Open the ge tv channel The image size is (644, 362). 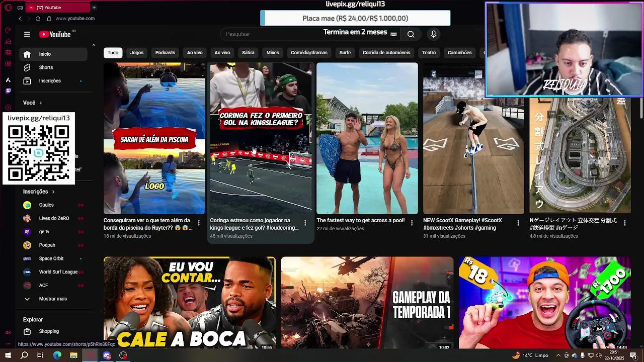coord(53,232)
